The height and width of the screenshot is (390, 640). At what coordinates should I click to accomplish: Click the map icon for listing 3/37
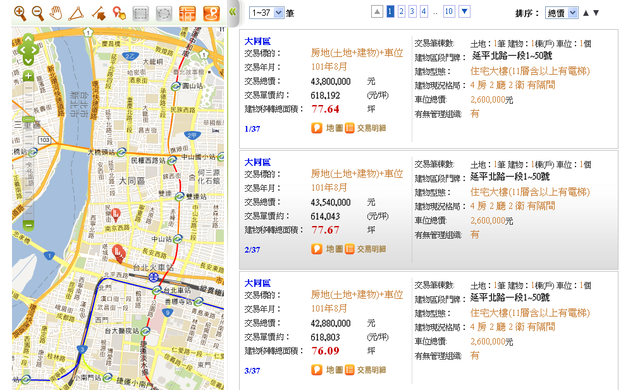pos(317,370)
